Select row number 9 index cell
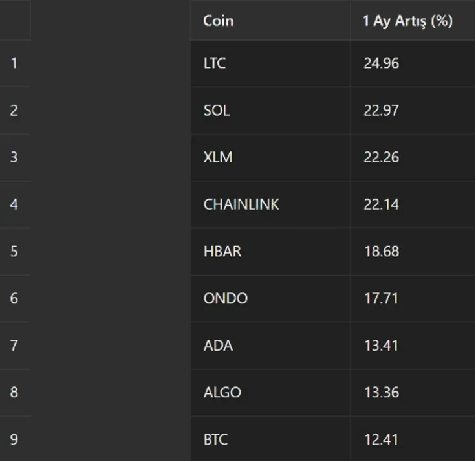Viewport: 476px width, 462px height. click(x=15, y=439)
